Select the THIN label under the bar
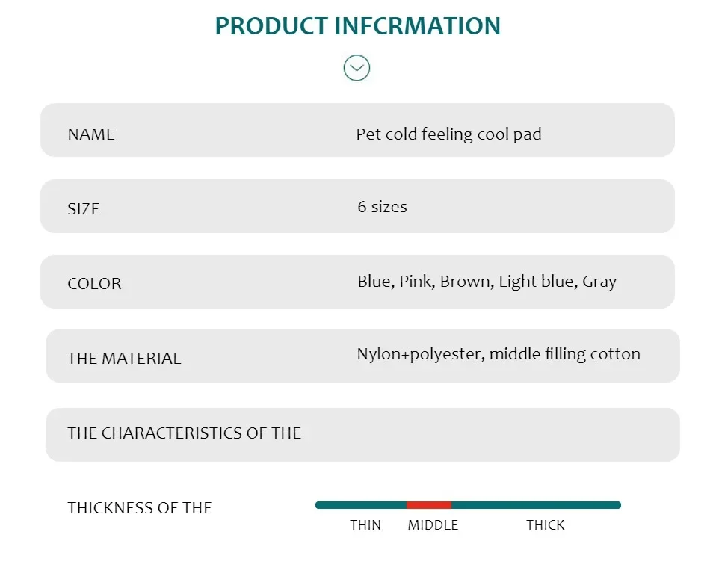This screenshot has width=716, height=588. (x=365, y=525)
